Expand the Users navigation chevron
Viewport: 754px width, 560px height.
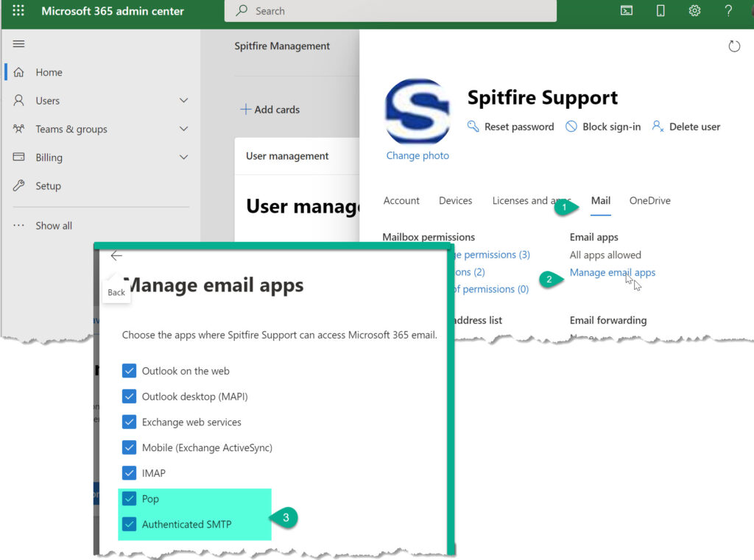[183, 101]
